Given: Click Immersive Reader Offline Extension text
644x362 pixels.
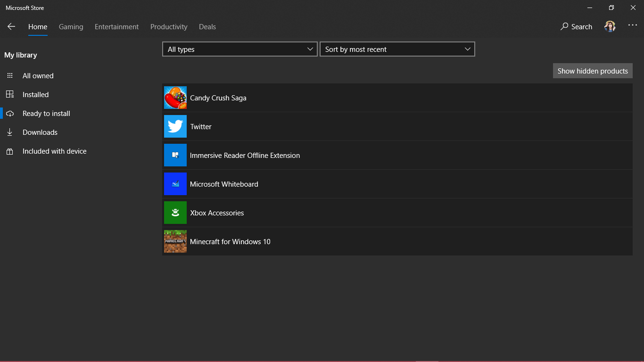Looking at the screenshot, I should (245, 156).
